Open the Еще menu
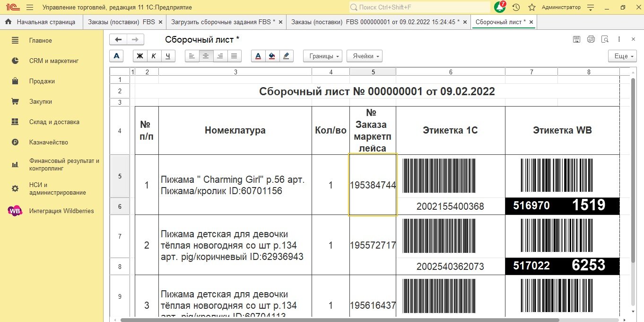Screen dimensions: 644x322 point(623,56)
